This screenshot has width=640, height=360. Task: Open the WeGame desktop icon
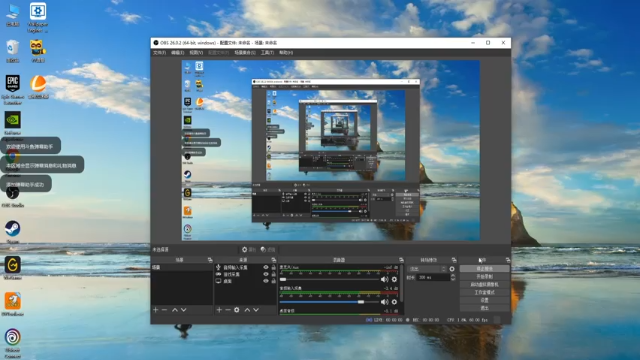[x=13, y=268]
